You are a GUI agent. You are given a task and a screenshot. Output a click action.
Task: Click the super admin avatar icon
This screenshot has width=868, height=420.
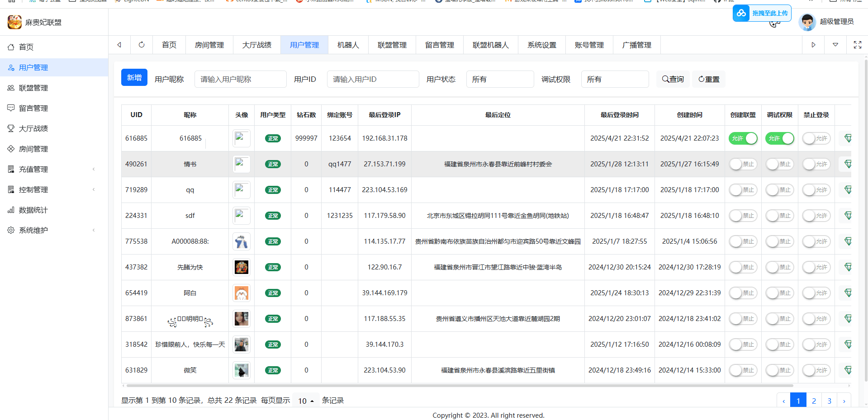point(806,22)
